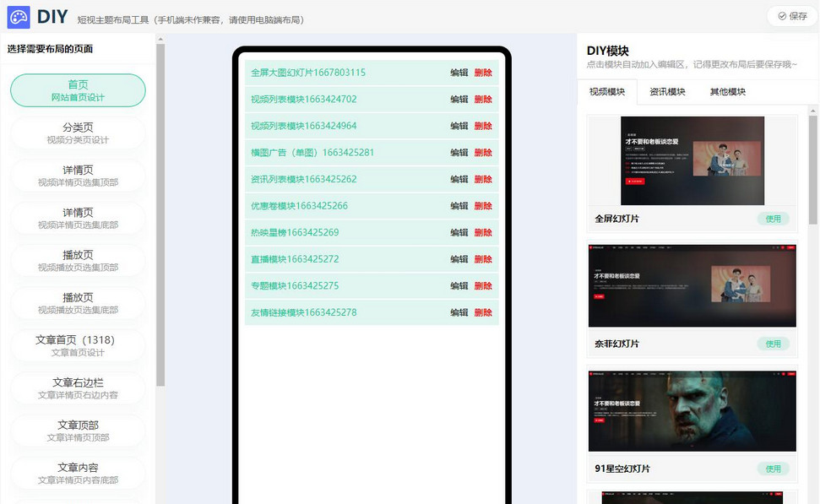This screenshot has width=820, height=504.
Task: Click the DIY模块 panel scrollbar
Action: tap(812, 170)
